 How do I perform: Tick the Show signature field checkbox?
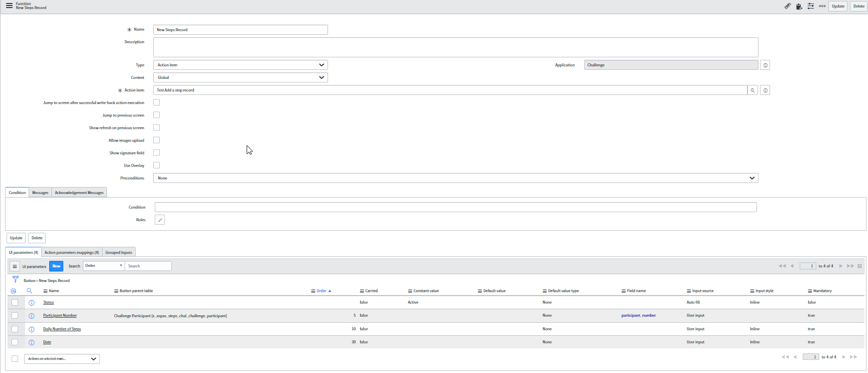(x=157, y=153)
